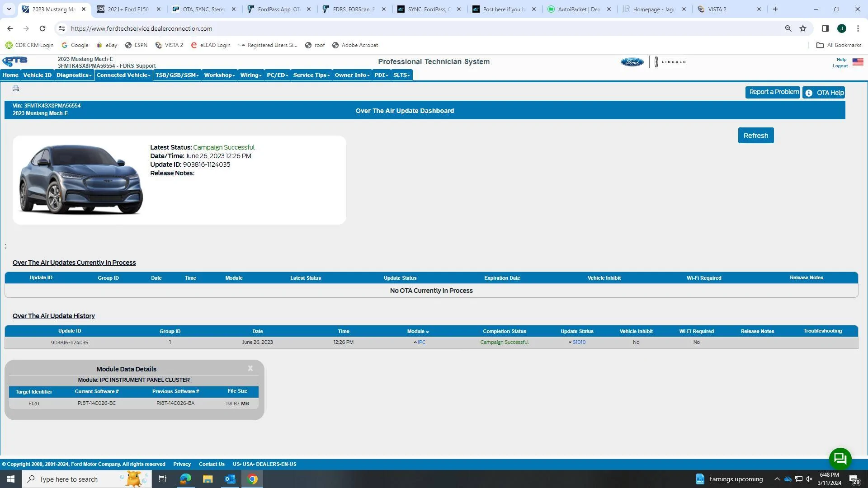Open the TSB/GSB/SSM dropdown menu
Viewport: 868px width, 488px height.
177,75
